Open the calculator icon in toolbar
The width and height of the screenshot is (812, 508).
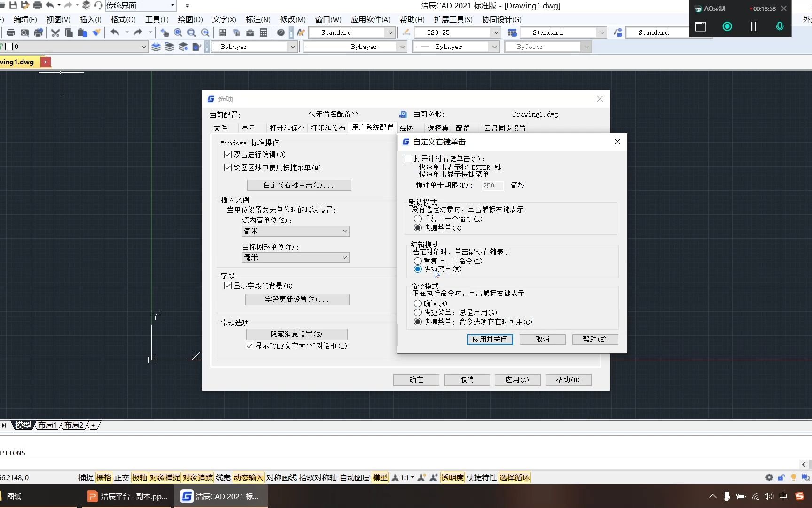click(x=264, y=32)
